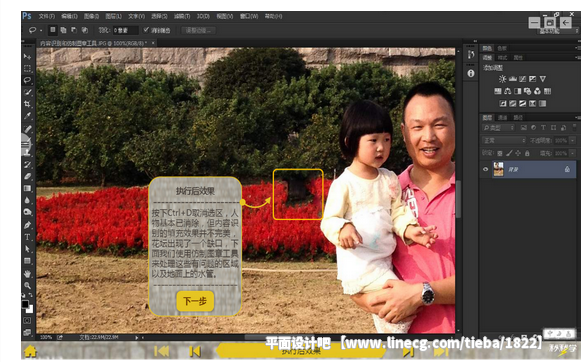Open the 3D (D) menu
This screenshot has height=362, width=583.
(203, 16)
